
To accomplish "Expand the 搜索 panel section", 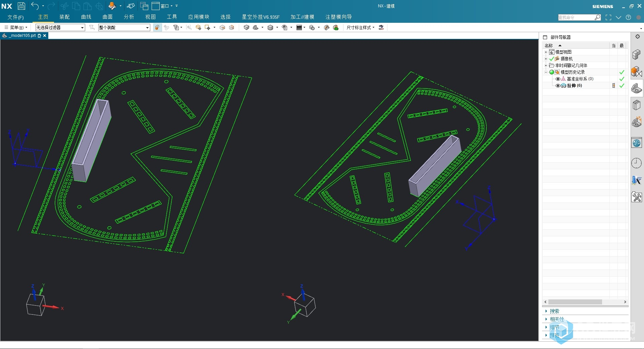I will pos(554,311).
